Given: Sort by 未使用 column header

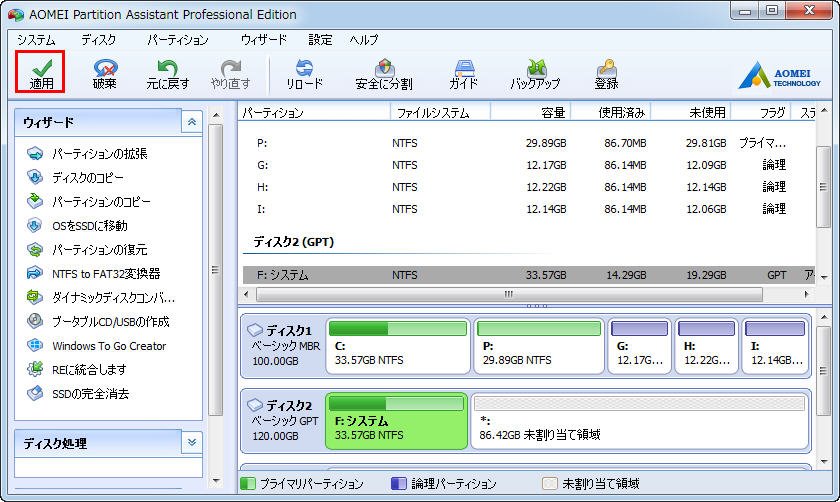Looking at the screenshot, I should tap(691, 113).
